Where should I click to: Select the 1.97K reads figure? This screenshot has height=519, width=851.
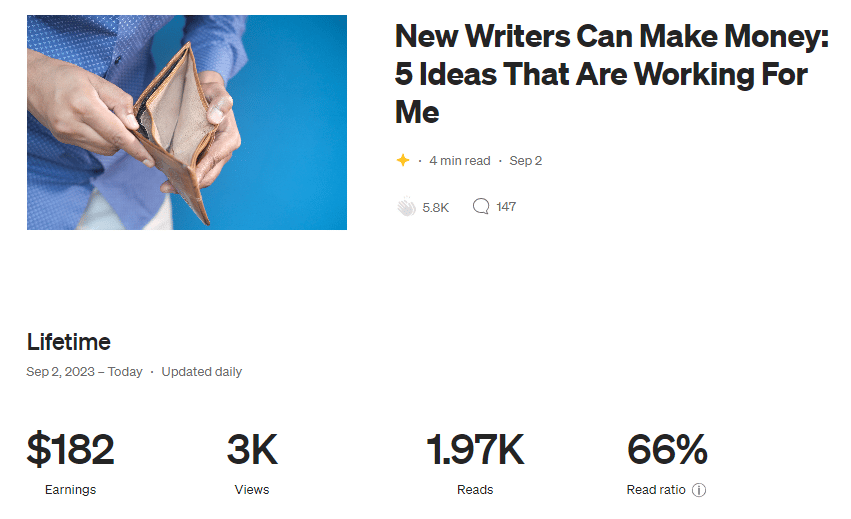475,450
